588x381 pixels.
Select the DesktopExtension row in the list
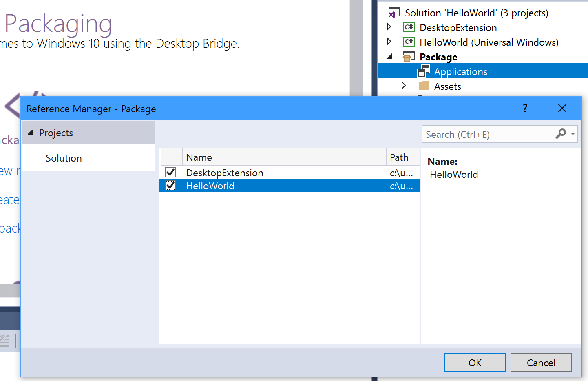click(290, 173)
